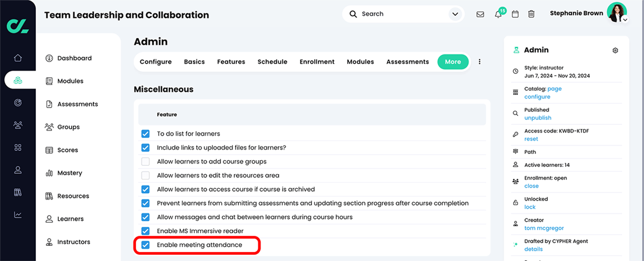This screenshot has width=644, height=261.
Task: Open the mail envelope icon in header
Action: 480,14
